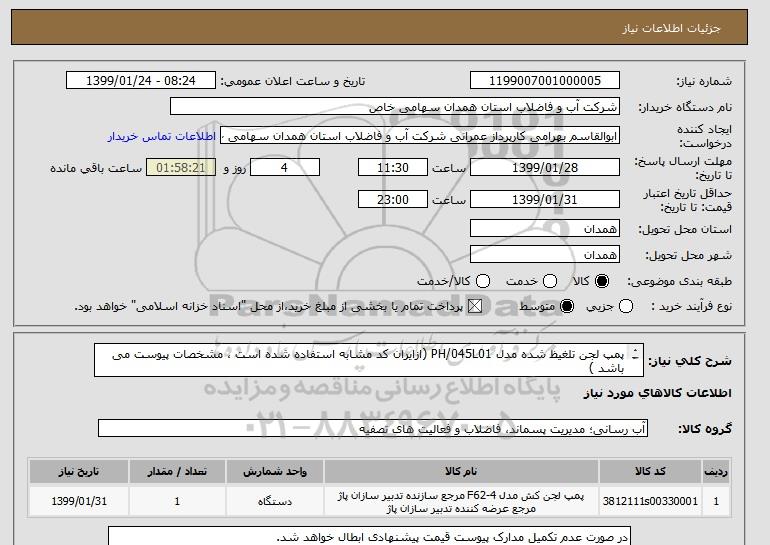Click the delivery province همدان field
This screenshot has width=770, height=545.
tap(545, 228)
